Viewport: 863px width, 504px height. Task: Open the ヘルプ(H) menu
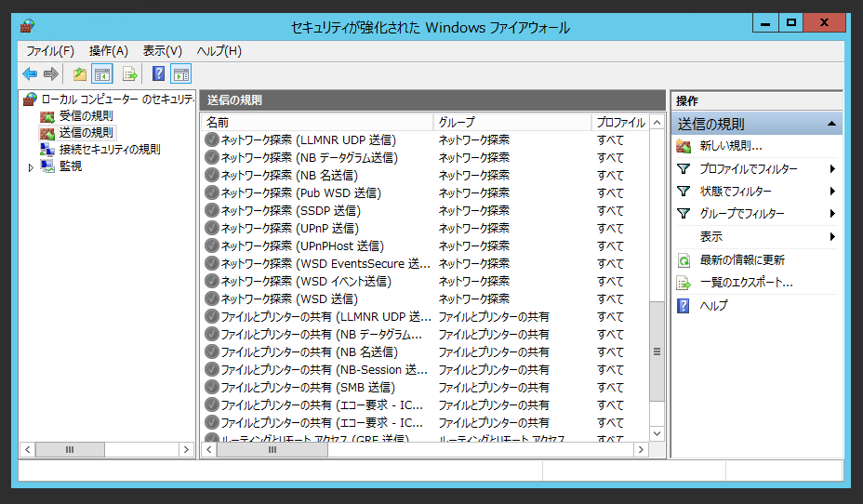point(219,51)
